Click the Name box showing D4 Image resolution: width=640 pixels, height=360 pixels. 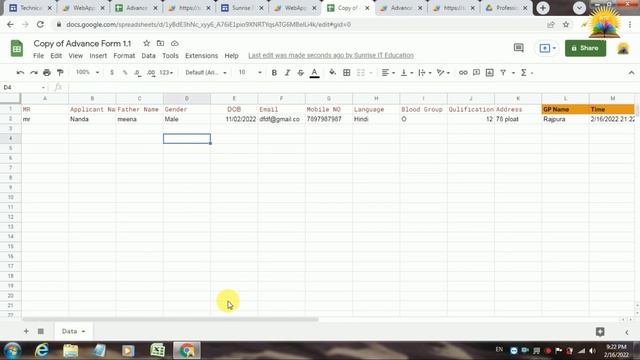[x=24, y=87]
